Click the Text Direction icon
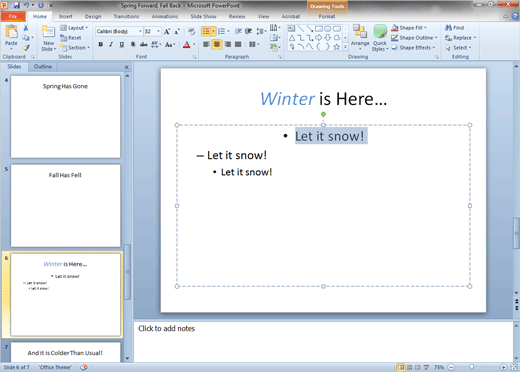Image resolution: width=520 pixels, height=372 pixels. click(275, 28)
